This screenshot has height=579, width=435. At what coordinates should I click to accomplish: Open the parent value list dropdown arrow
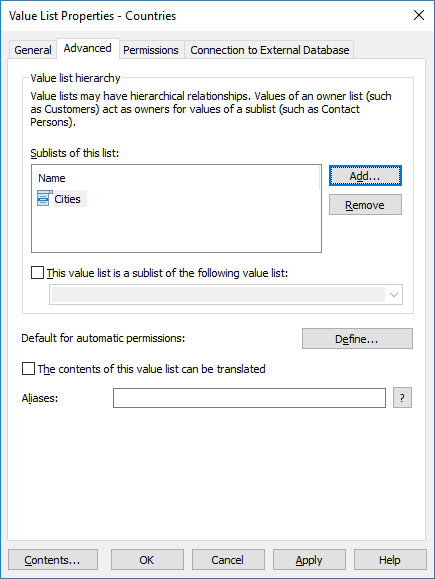pos(394,295)
